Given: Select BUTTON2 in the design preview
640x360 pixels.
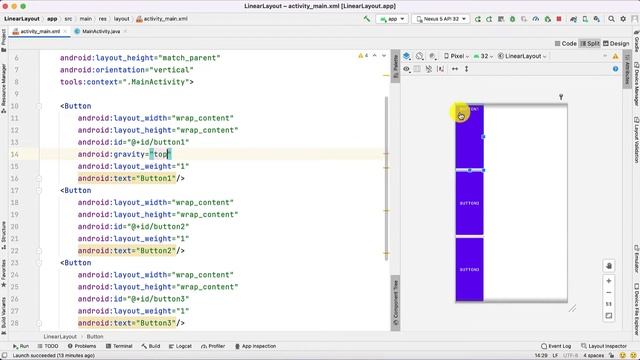Looking at the screenshot, I should click(469, 203).
